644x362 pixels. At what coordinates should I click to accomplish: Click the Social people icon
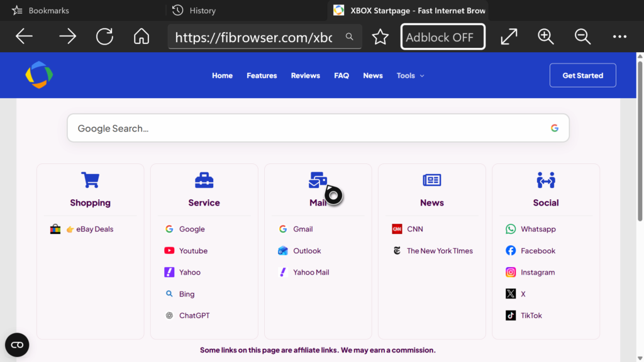(x=546, y=180)
